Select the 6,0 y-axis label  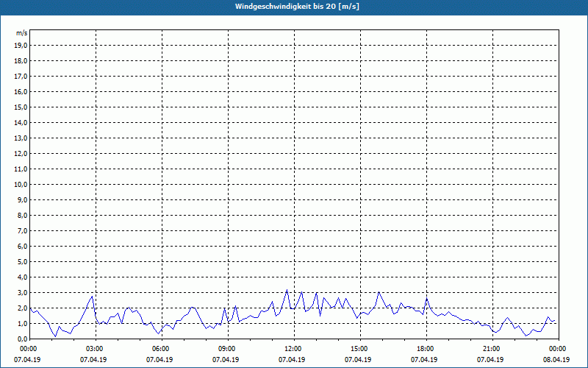pos(22,246)
